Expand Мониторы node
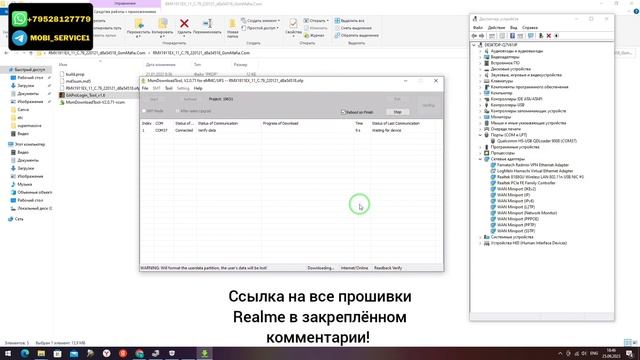Viewport: 640px width, 360px height. click(x=480, y=117)
